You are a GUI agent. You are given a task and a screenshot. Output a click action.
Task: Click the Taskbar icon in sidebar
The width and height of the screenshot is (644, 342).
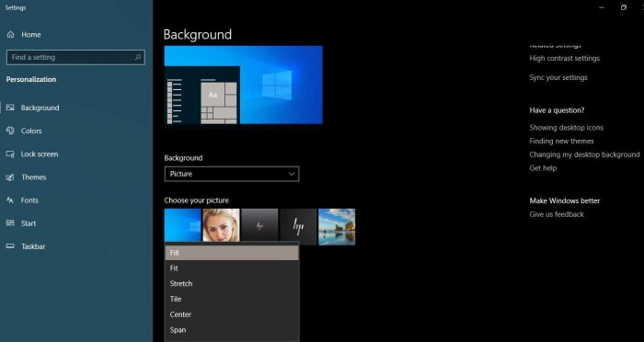click(x=10, y=246)
